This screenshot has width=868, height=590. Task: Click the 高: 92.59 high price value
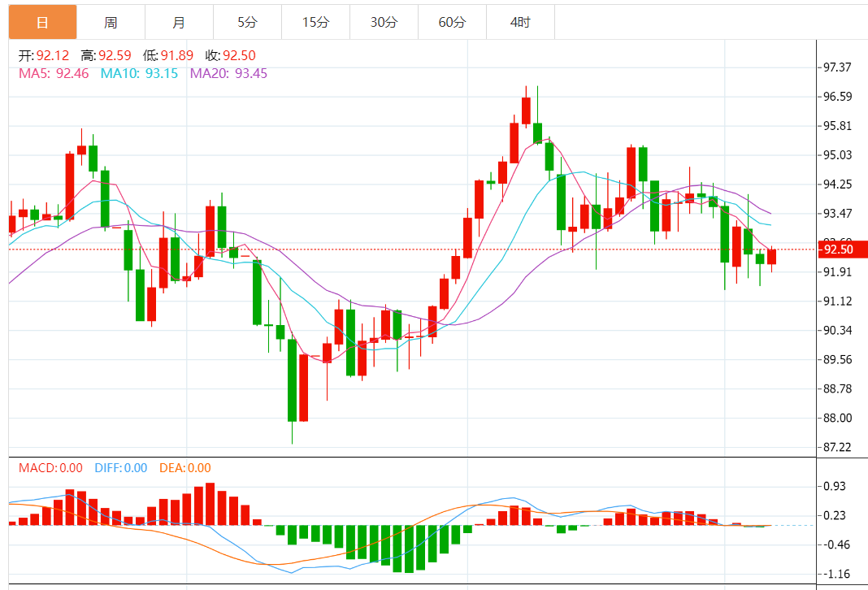(x=106, y=55)
